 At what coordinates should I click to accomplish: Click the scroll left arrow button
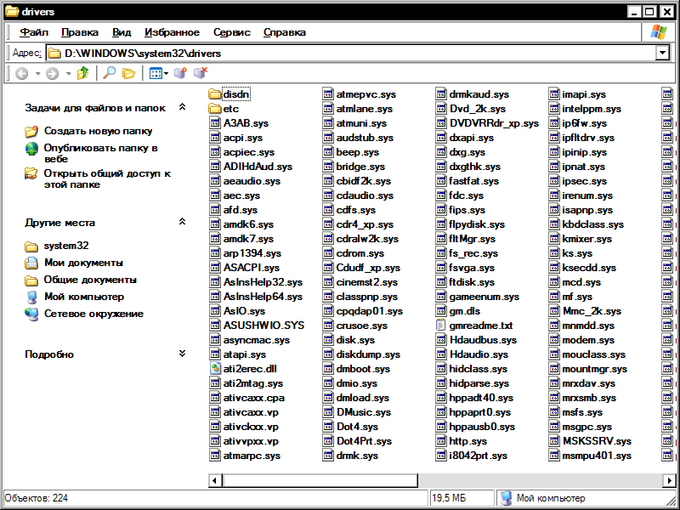click(x=216, y=481)
